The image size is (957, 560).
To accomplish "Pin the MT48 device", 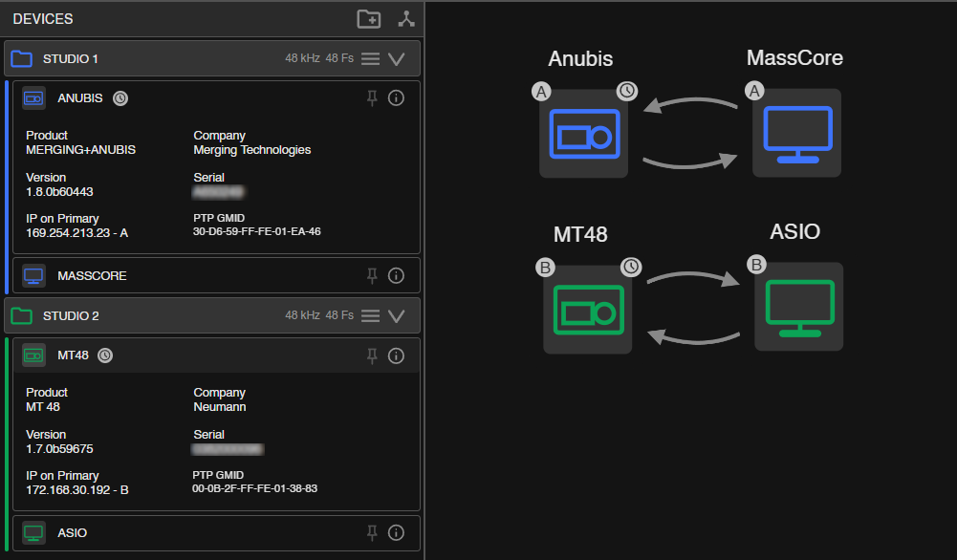I will 372,355.
